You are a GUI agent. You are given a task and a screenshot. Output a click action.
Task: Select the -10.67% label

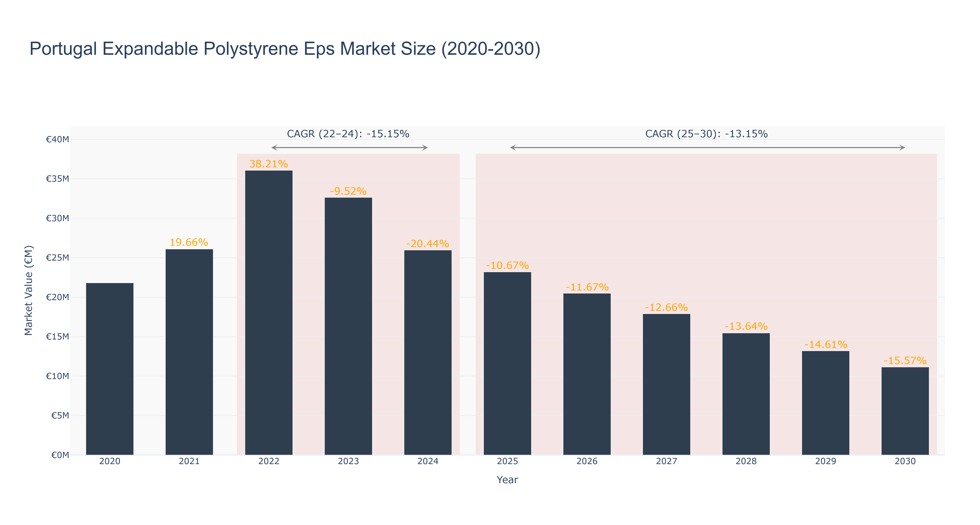[507, 265]
